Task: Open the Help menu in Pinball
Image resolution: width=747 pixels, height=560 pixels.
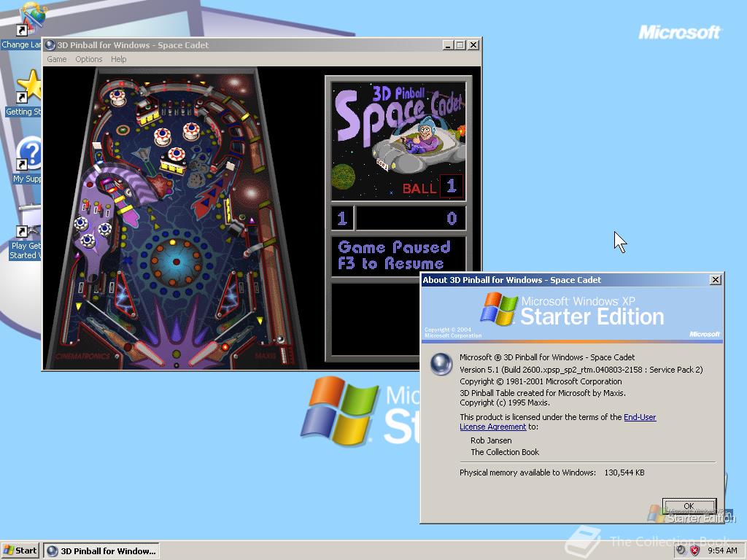Action: coord(119,59)
